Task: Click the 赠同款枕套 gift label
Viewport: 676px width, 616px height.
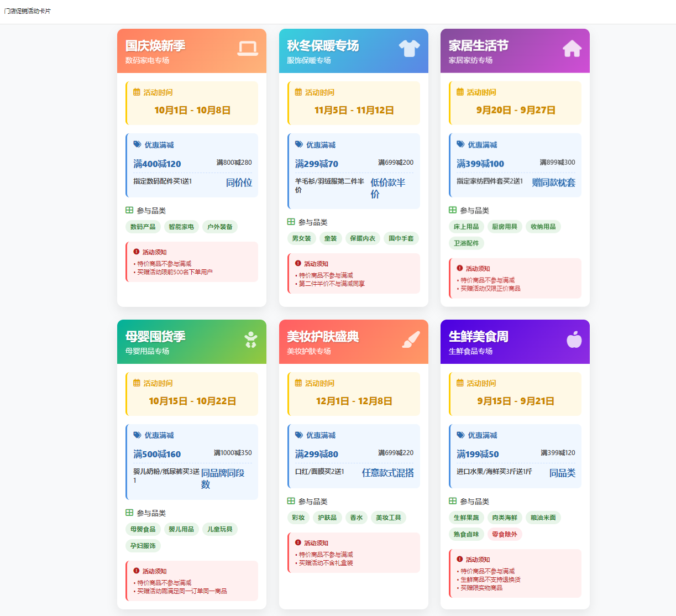Action: pos(553,182)
